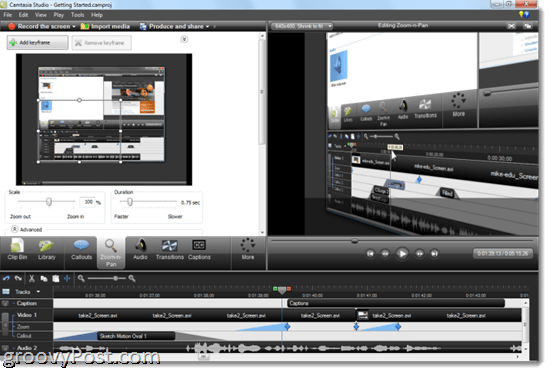
Task: Open the Help menu
Action: tap(97, 15)
